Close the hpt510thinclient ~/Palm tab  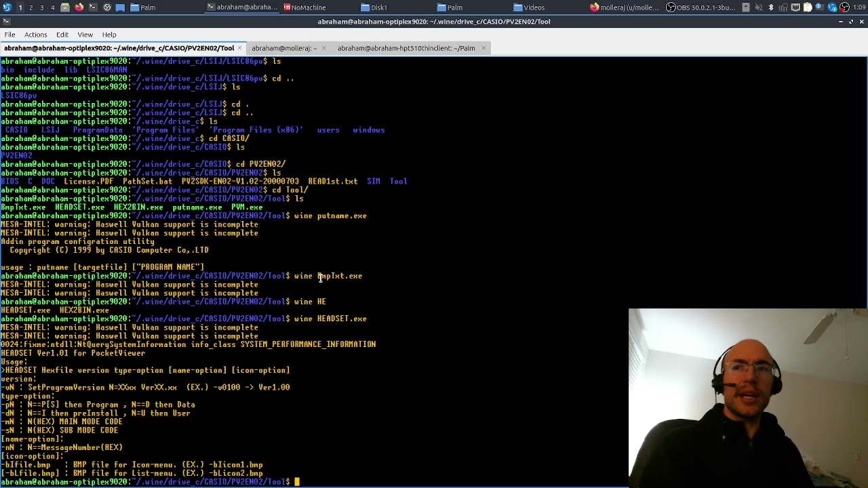[x=484, y=48]
